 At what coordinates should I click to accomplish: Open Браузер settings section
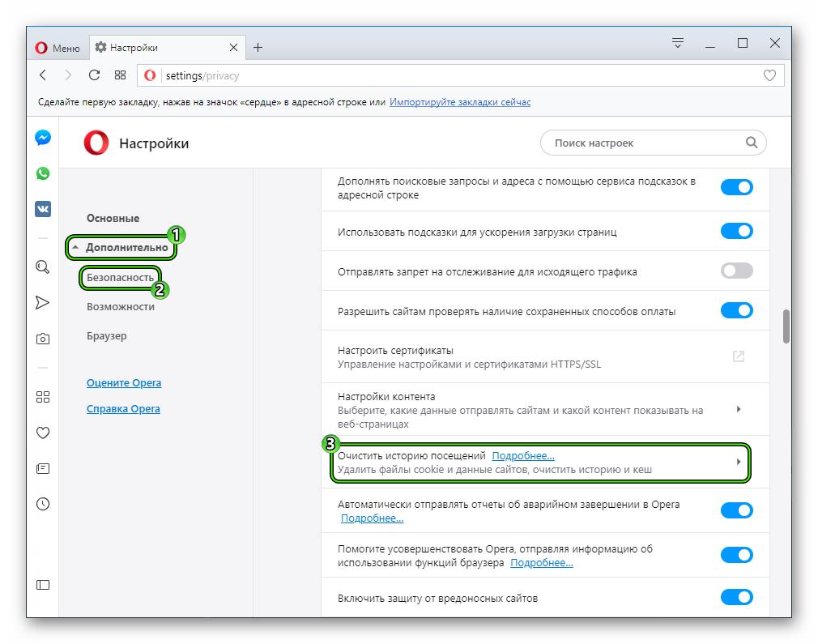(106, 336)
